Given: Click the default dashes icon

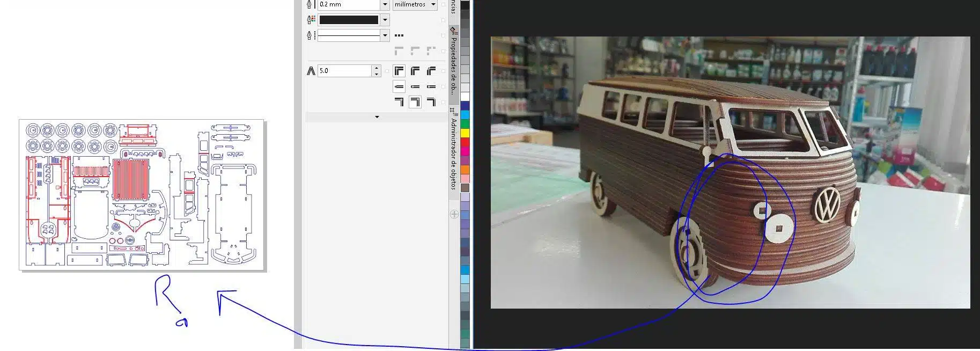Looking at the screenshot, I should tap(399, 51).
